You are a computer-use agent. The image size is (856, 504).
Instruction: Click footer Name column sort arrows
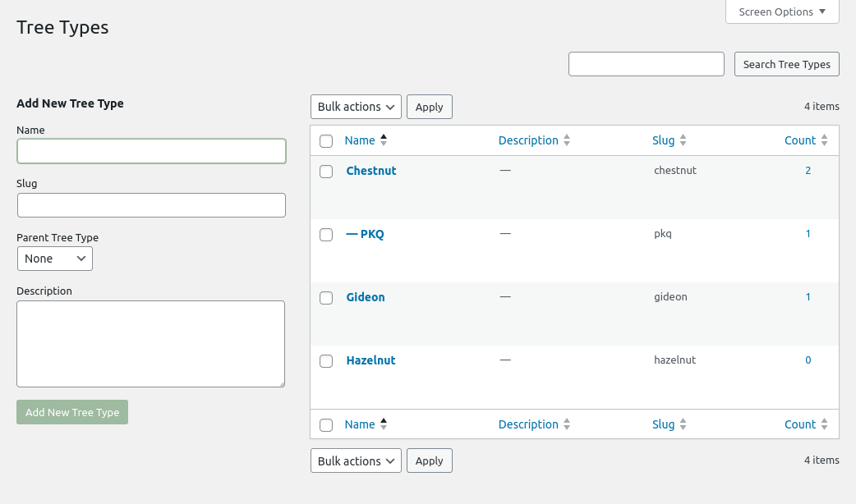383,424
